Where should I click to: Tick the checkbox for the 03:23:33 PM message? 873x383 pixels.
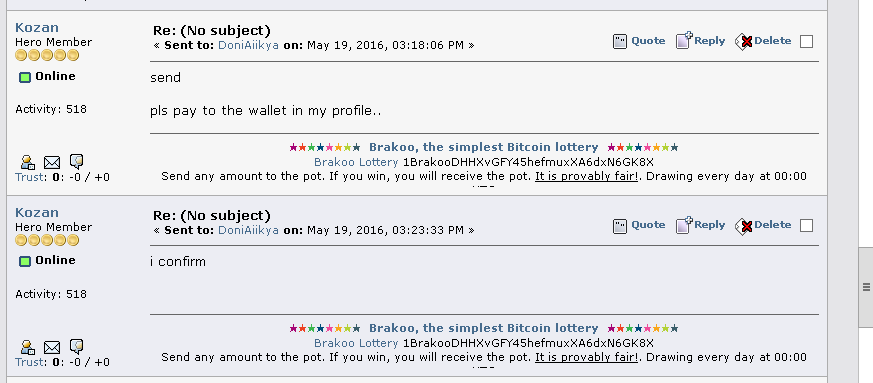pos(806,225)
